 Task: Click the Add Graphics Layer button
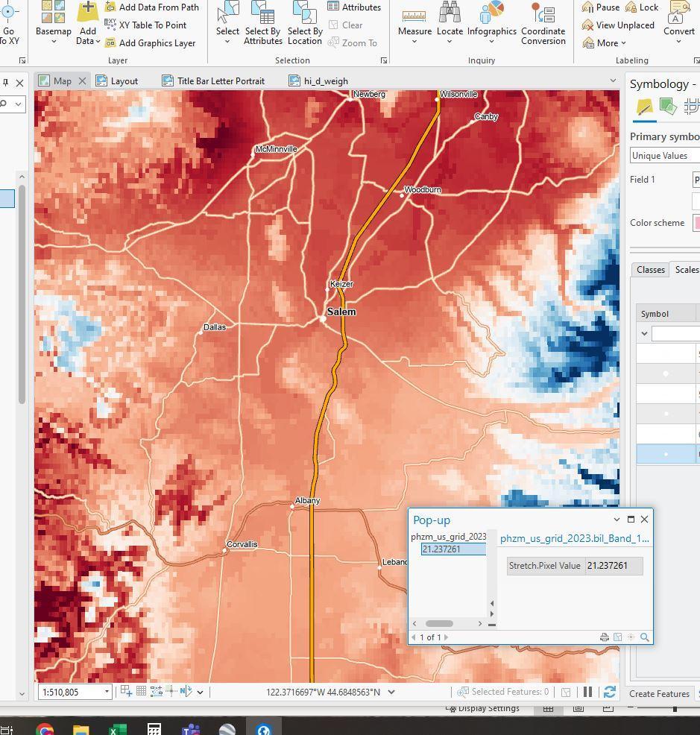coord(150,43)
